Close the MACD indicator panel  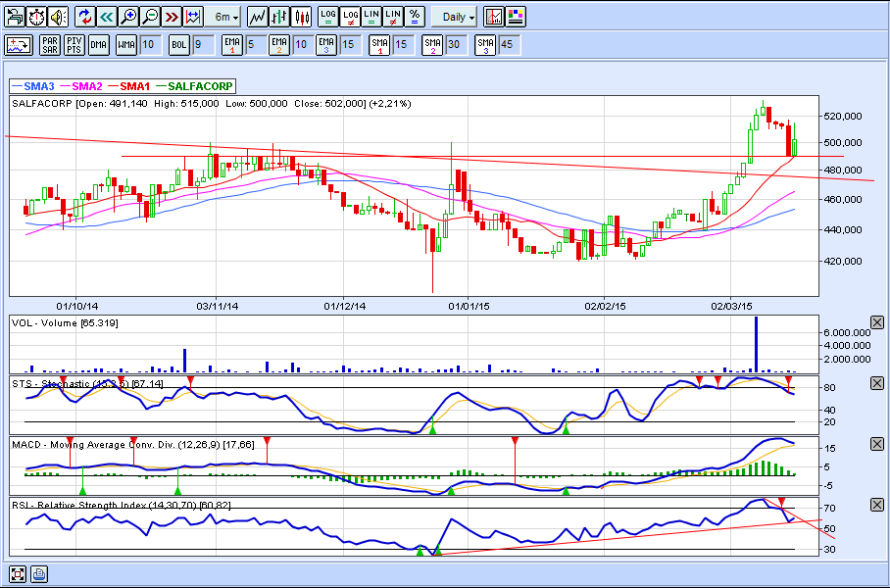[x=877, y=444]
